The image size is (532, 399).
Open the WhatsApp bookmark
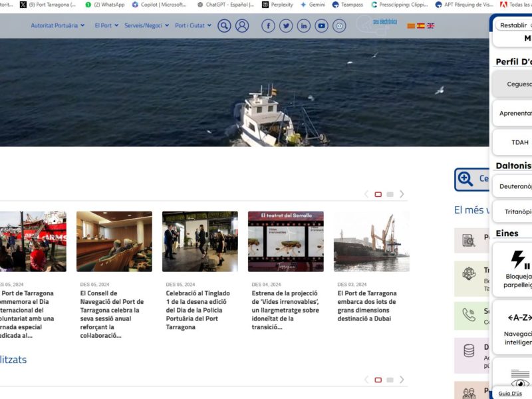pos(105,5)
